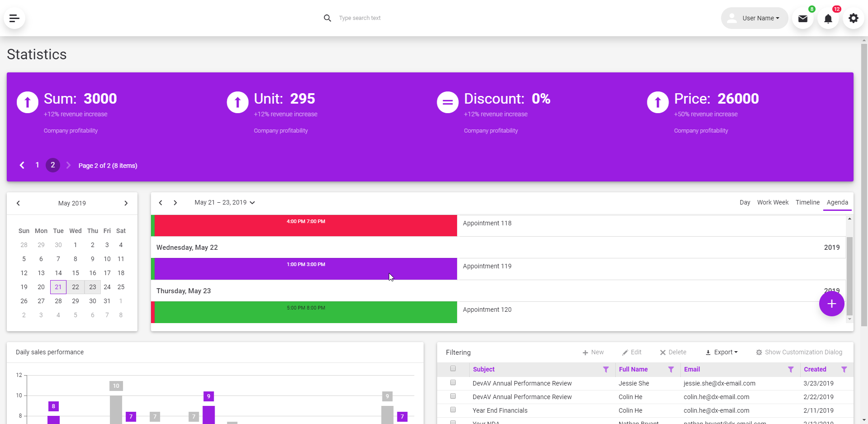The height and width of the screenshot is (424, 868).
Task: Click the May 2019 calendar title
Action: pyautogui.click(x=72, y=203)
